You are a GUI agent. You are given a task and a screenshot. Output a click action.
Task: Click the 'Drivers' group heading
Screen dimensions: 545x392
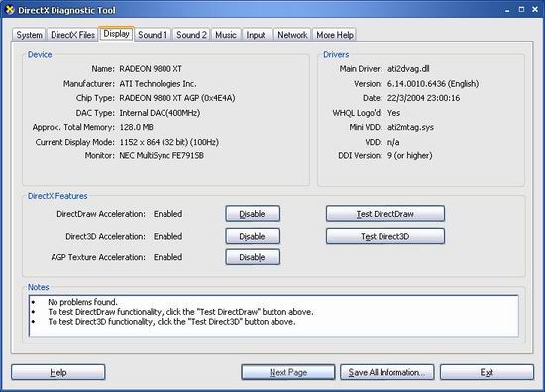tap(336, 54)
